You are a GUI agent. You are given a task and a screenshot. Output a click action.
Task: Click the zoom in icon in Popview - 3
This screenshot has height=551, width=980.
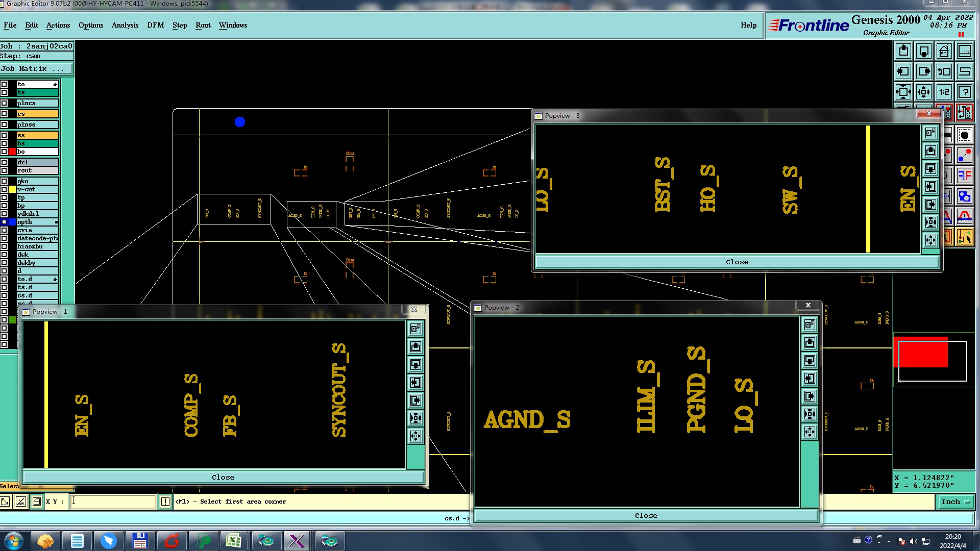click(930, 222)
